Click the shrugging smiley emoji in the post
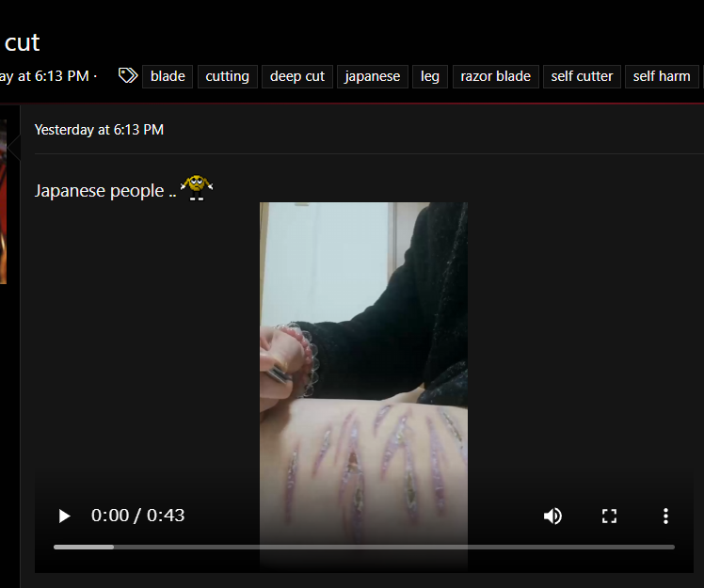Screen dimensions: 704x588 tap(196, 187)
